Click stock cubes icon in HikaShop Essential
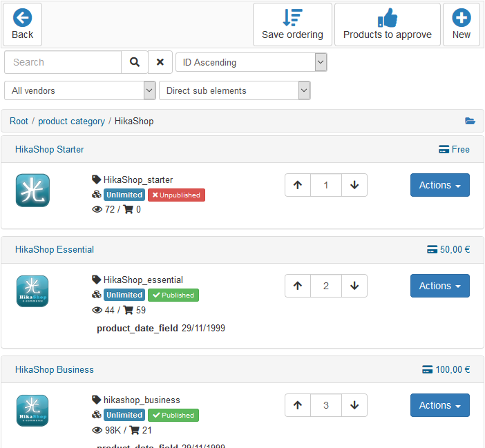Screen dimensions: 485x448 97,295
